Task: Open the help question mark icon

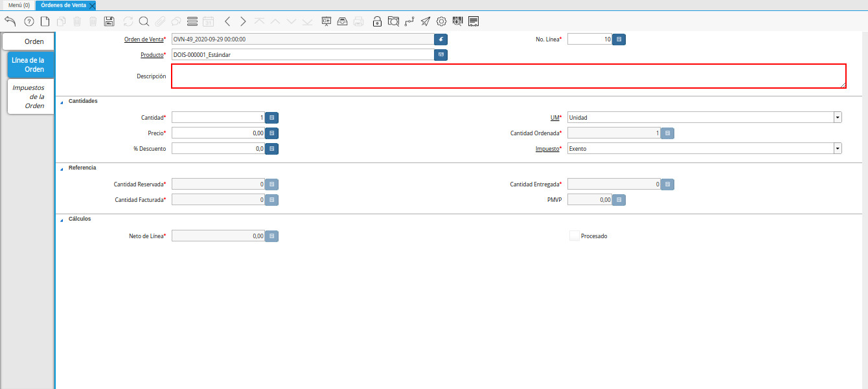Action: click(29, 21)
